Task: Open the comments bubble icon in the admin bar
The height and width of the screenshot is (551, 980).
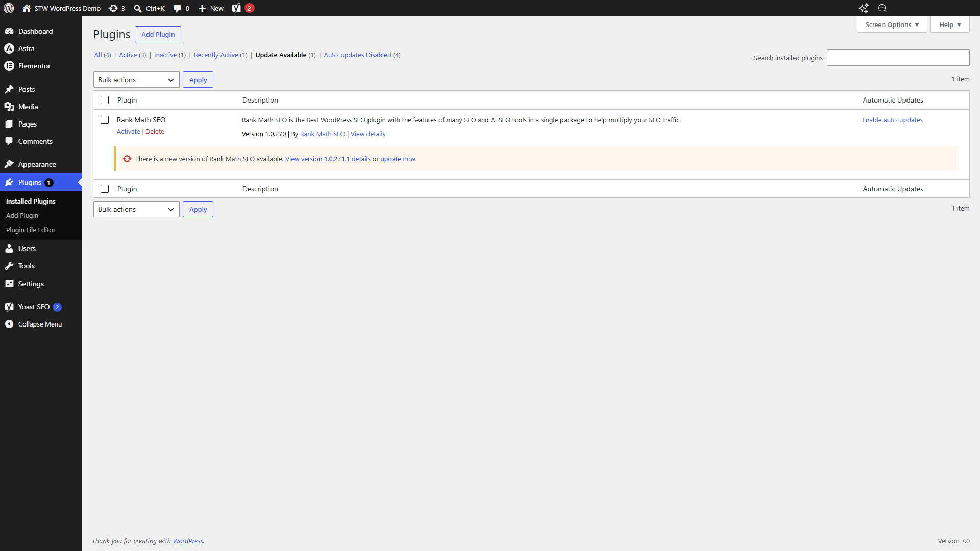Action: [x=177, y=8]
